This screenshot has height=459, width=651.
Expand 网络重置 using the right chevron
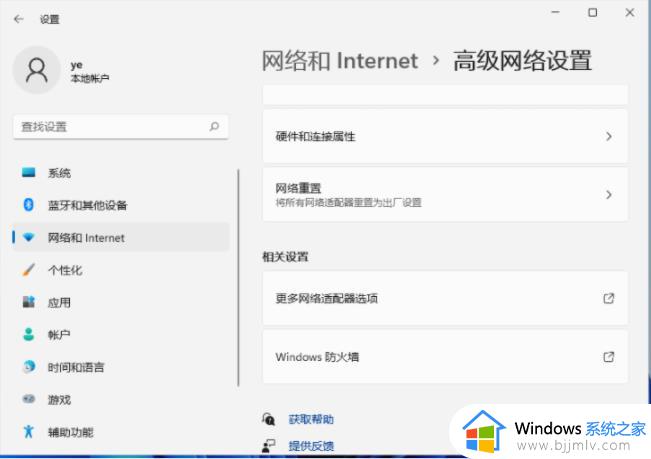click(x=608, y=195)
